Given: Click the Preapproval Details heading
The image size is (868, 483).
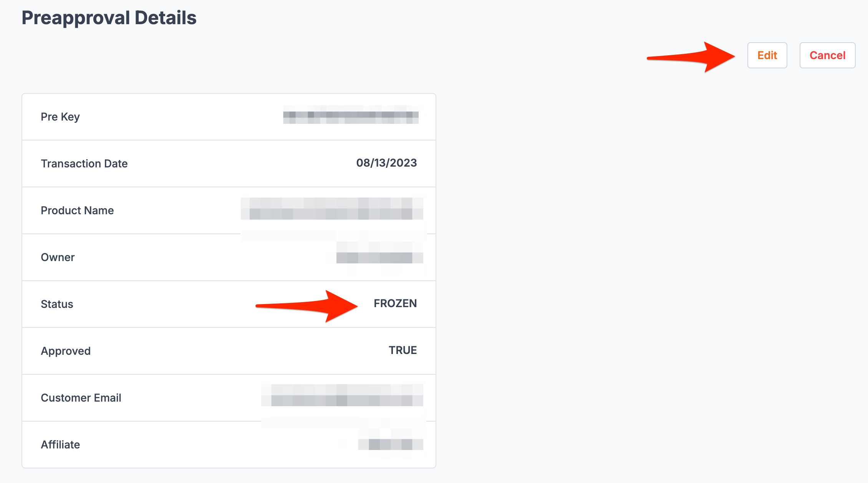Looking at the screenshot, I should [x=109, y=17].
